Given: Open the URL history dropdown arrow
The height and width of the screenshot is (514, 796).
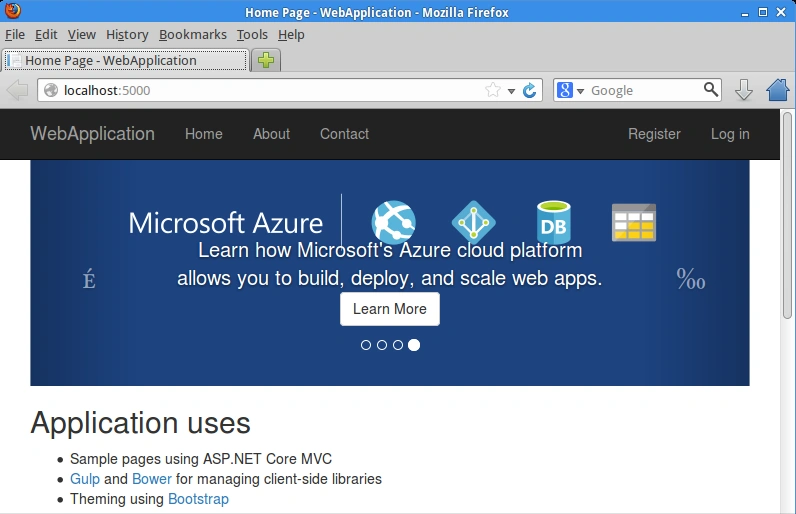Looking at the screenshot, I should [511, 91].
